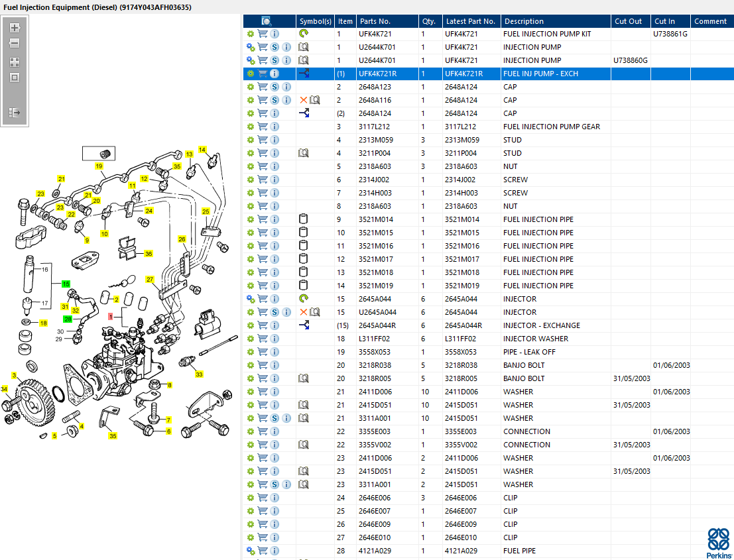Click the INJECTOR WASHER description
734x560 pixels.
click(536, 338)
